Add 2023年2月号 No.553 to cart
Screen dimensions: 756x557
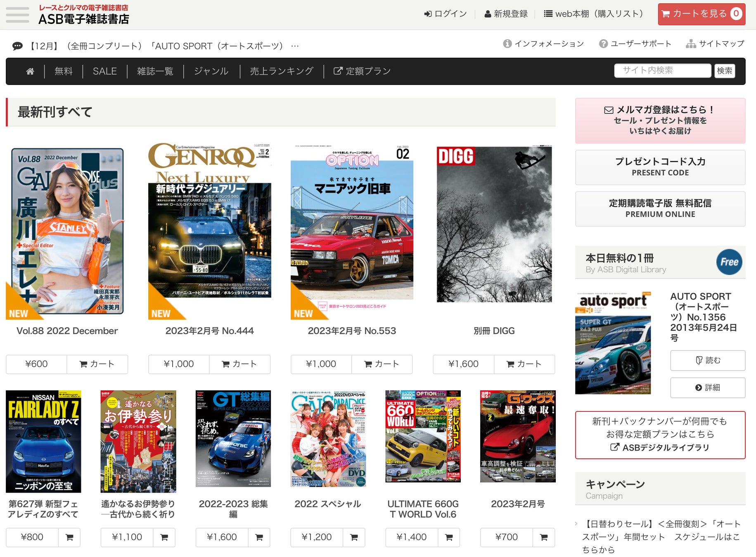[x=382, y=364]
